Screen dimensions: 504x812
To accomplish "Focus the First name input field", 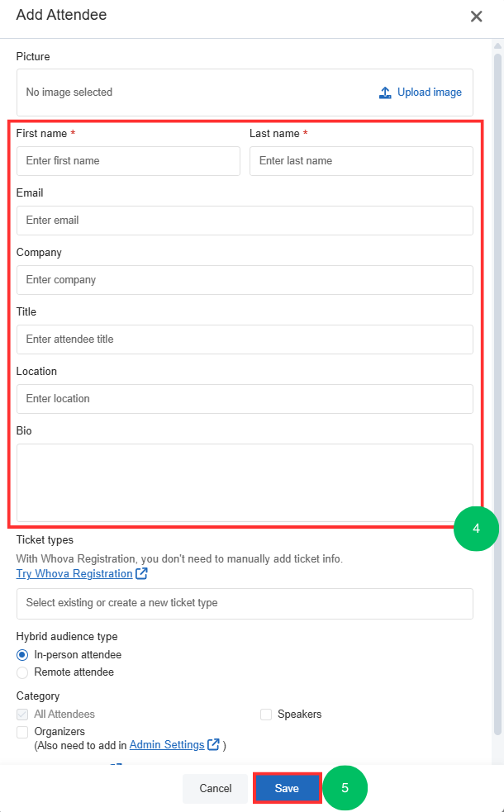I will [x=128, y=161].
